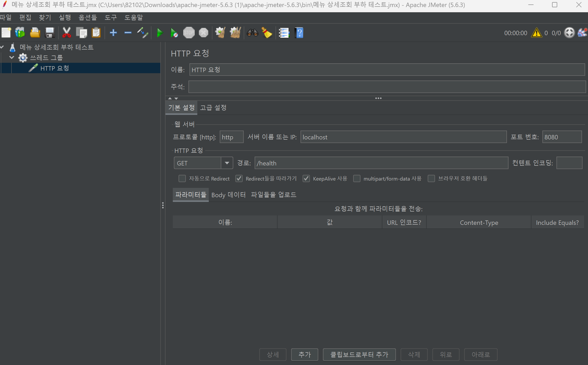Image resolution: width=588 pixels, height=365 pixels.
Task: Click the green Start test run icon
Action: point(160,33)
